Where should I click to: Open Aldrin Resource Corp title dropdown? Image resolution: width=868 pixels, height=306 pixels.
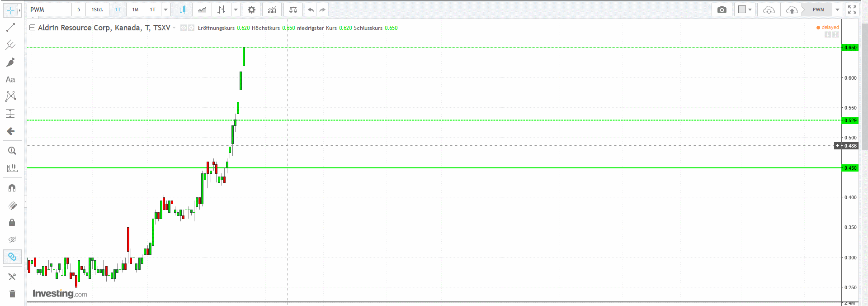click(174, 28)
